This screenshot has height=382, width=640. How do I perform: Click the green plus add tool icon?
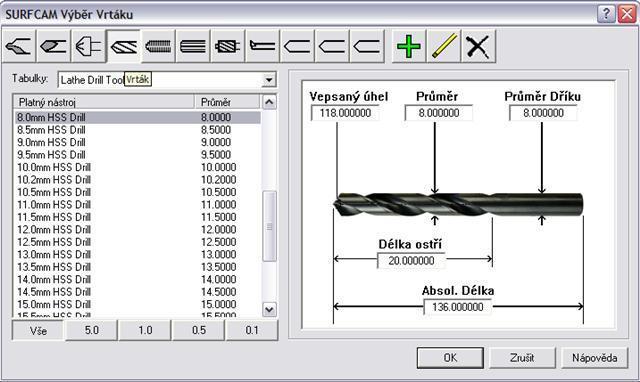[409, 46]
